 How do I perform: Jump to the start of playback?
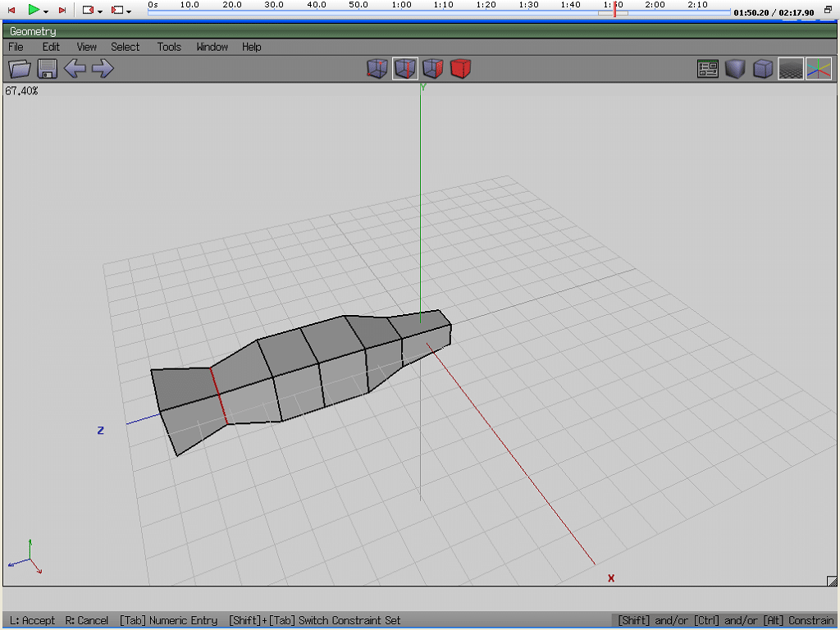[x=11, y=10]
